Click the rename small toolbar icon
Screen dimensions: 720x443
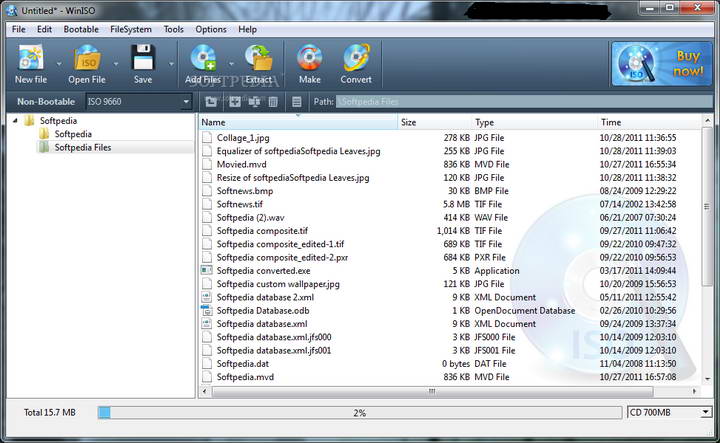click(x=254, y=101)
